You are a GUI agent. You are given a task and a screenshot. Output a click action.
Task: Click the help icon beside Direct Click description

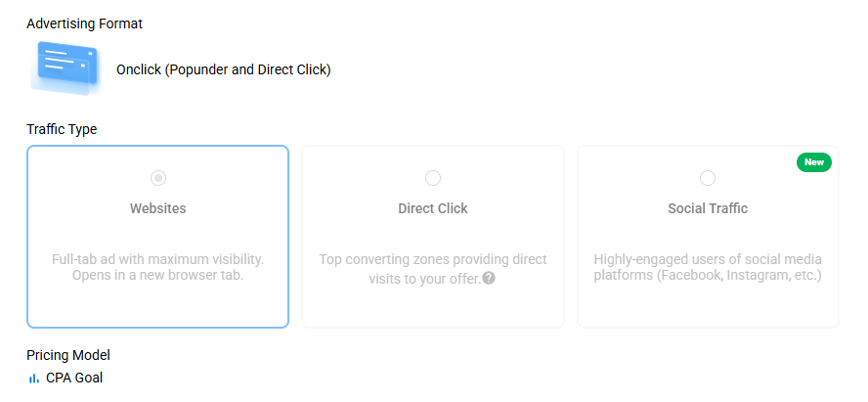(x=489, y=278)
